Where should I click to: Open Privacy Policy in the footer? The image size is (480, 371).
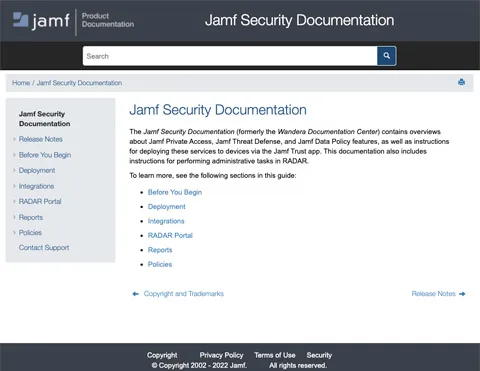click(221, 355)
